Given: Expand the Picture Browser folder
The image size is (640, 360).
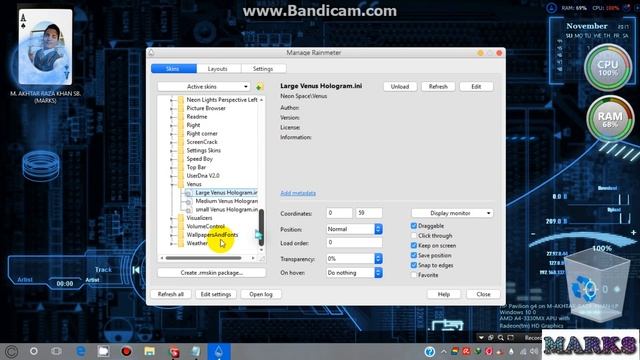Looking at the screenshot, I should [171, 108].
